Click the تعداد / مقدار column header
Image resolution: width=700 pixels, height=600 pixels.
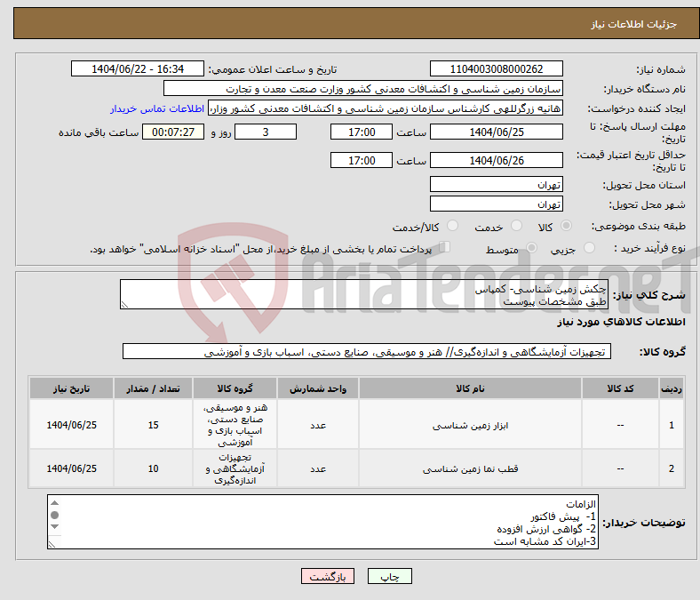point(153,388)
